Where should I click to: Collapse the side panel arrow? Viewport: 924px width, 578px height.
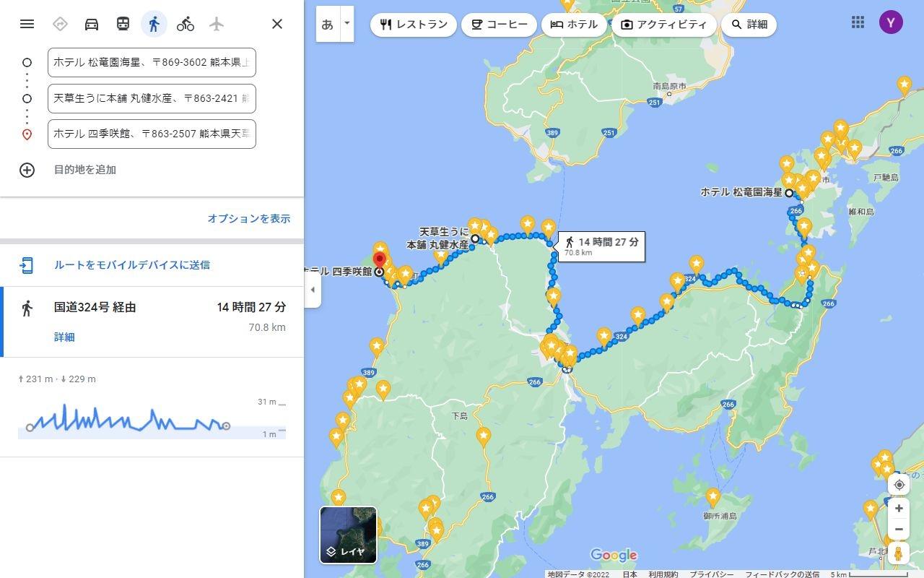click(313, 290)
